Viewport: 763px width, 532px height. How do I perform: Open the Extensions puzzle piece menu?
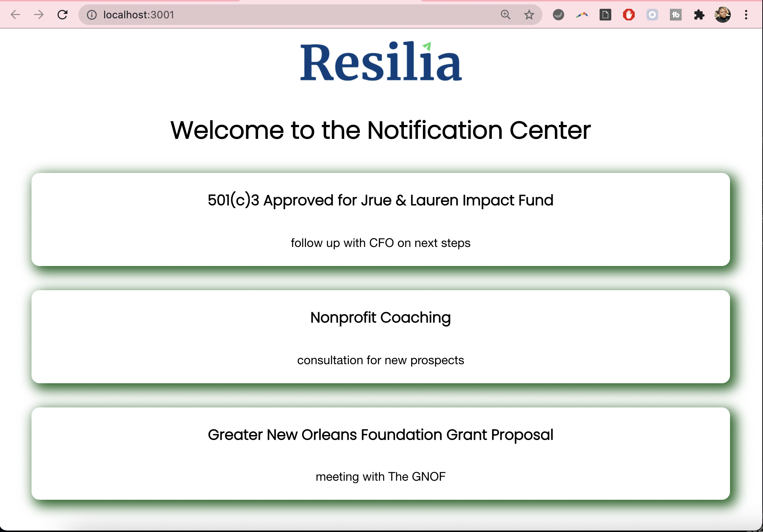tap(699, 15)
